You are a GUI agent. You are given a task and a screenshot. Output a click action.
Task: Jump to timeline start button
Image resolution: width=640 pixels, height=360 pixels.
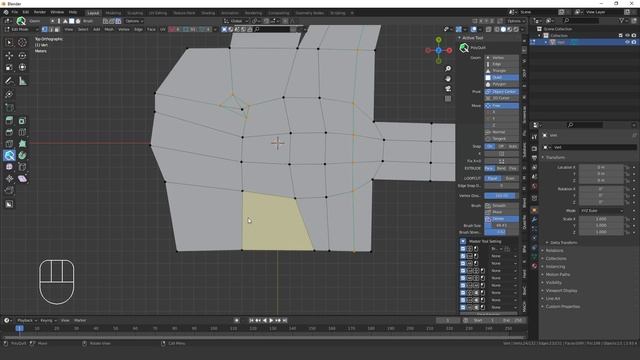tap(251, 320)
